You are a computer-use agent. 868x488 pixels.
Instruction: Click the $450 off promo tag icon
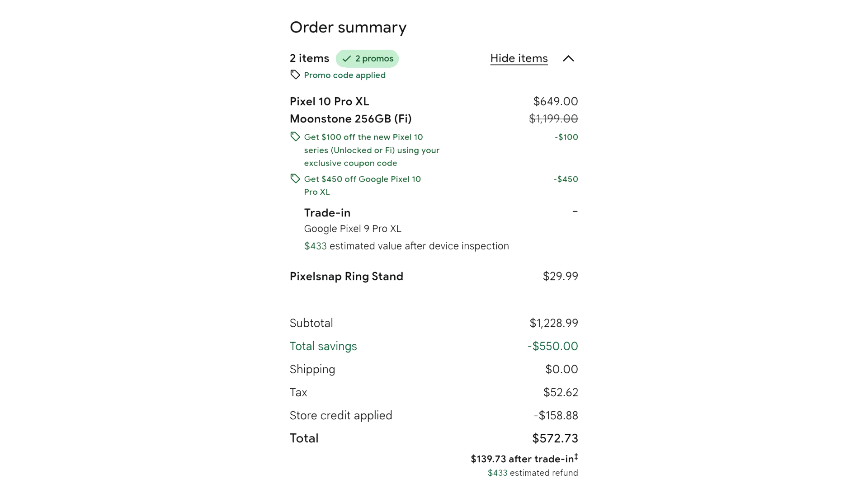[295, 178]
